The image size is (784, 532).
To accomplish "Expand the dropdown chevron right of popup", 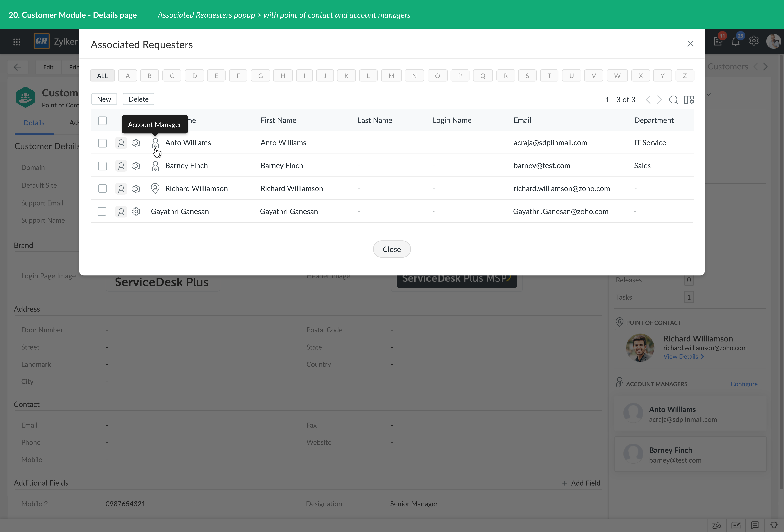I will coord(709,95).
